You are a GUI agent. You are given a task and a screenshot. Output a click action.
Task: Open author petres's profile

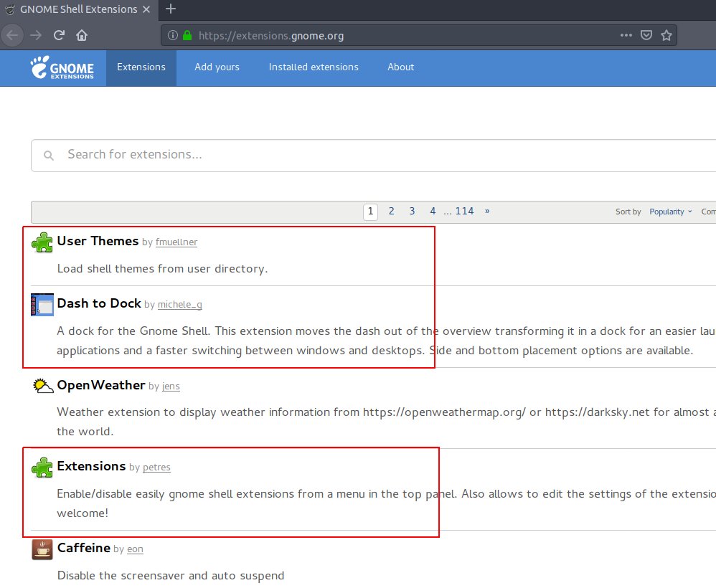click(156, 468)
